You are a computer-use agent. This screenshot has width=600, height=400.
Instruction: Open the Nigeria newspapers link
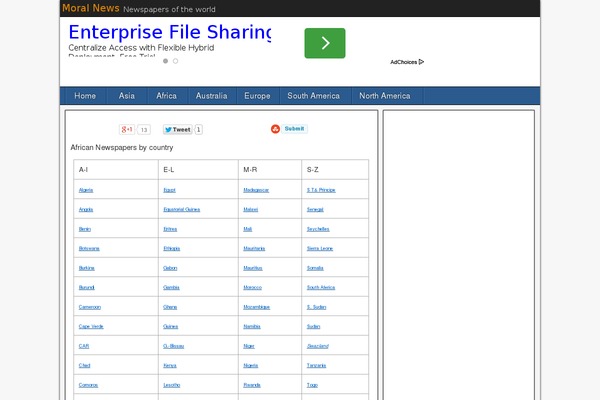pyautogui.click(x=250, y=366)
